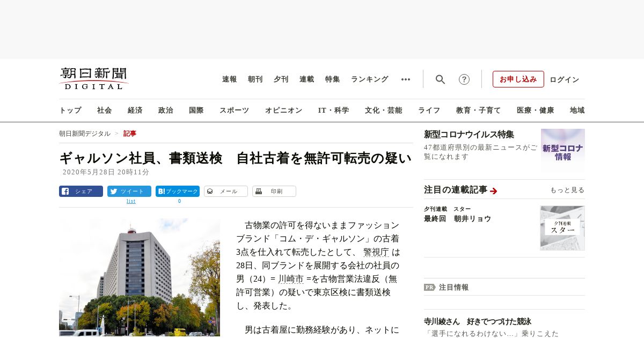The height and width of the screenshot is (338, 644).
Task: Open the tweet 'list' link
Action: tap(131, 201)
